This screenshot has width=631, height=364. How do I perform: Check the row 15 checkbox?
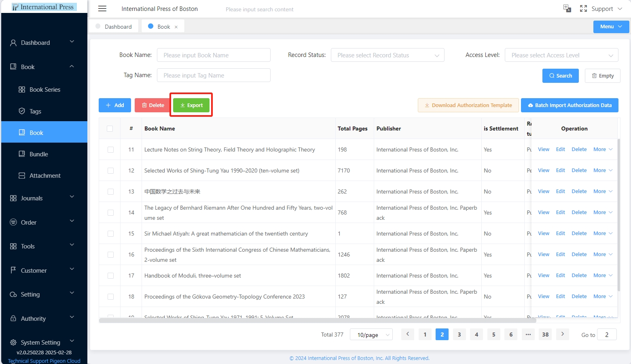(110, 234)
